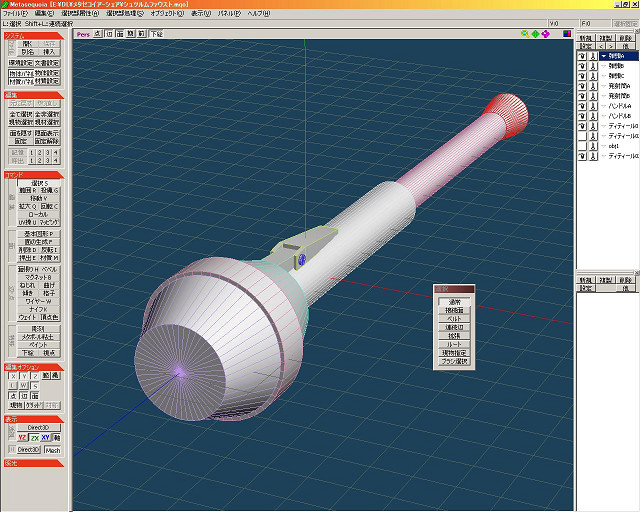Select the ローカル local tool
640x512 pixels.
point(39,214)
